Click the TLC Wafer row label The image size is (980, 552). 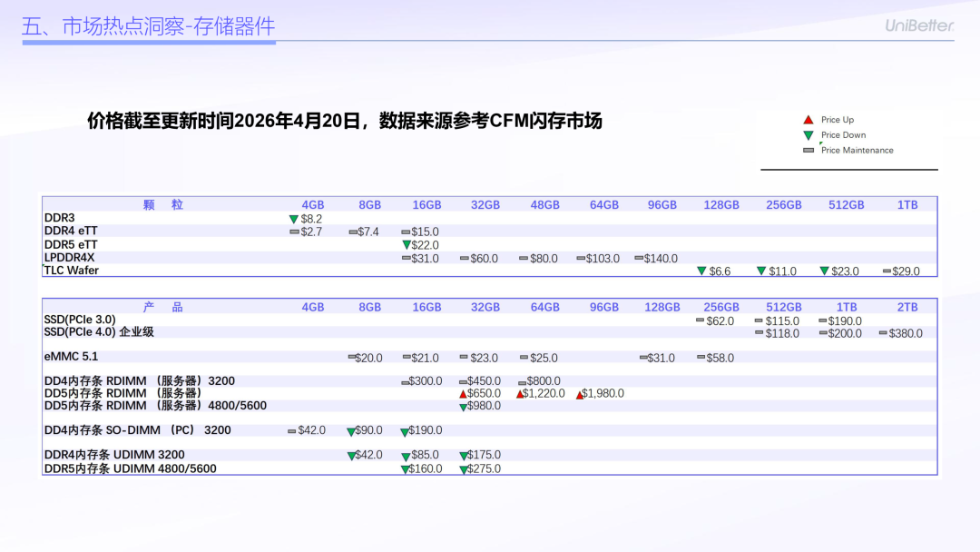tap(72, 271)
